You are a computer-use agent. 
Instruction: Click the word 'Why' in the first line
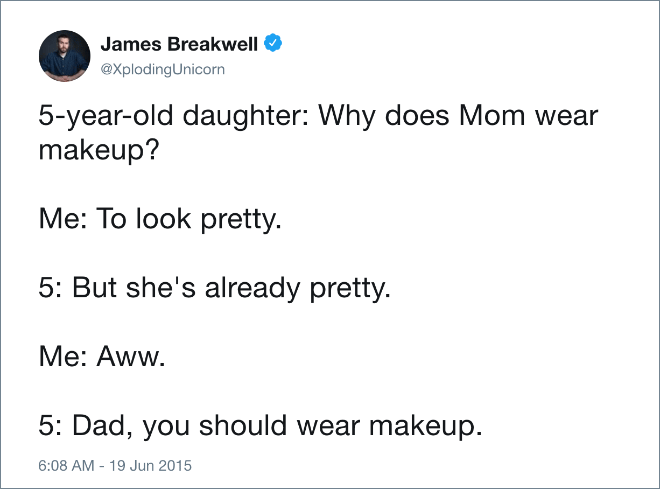[x=347, y=117]
